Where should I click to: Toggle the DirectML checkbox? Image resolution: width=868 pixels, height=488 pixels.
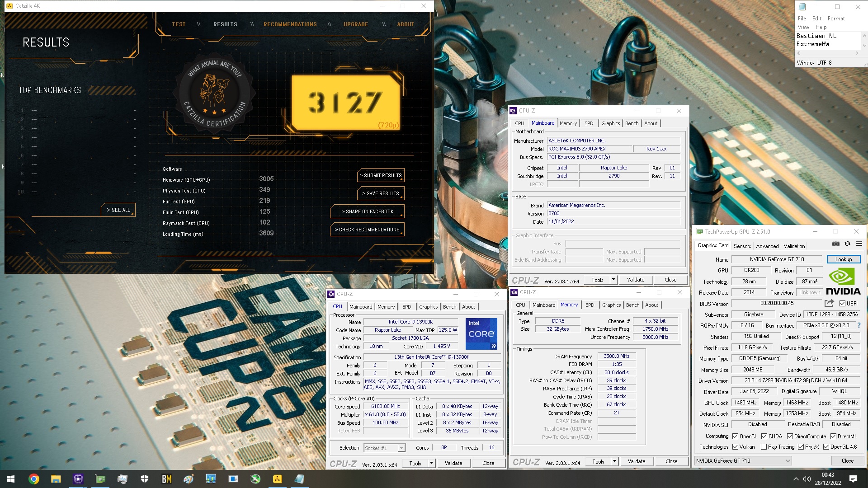(x=833, y=436)
